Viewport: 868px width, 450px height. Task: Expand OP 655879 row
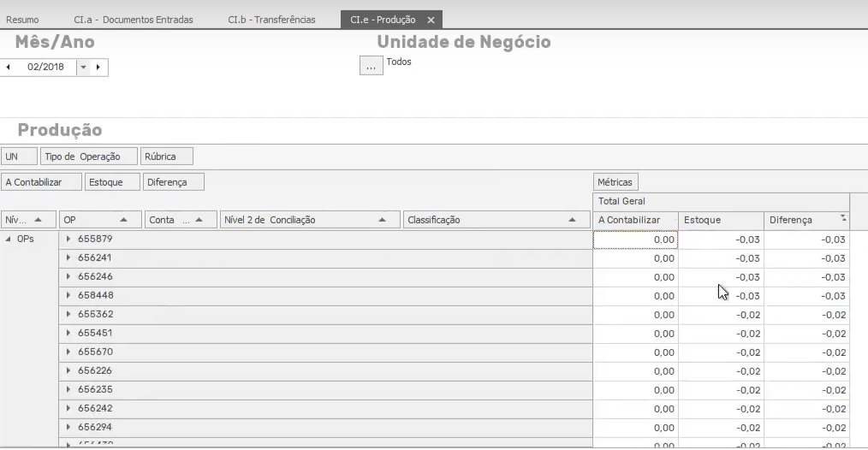68,239
